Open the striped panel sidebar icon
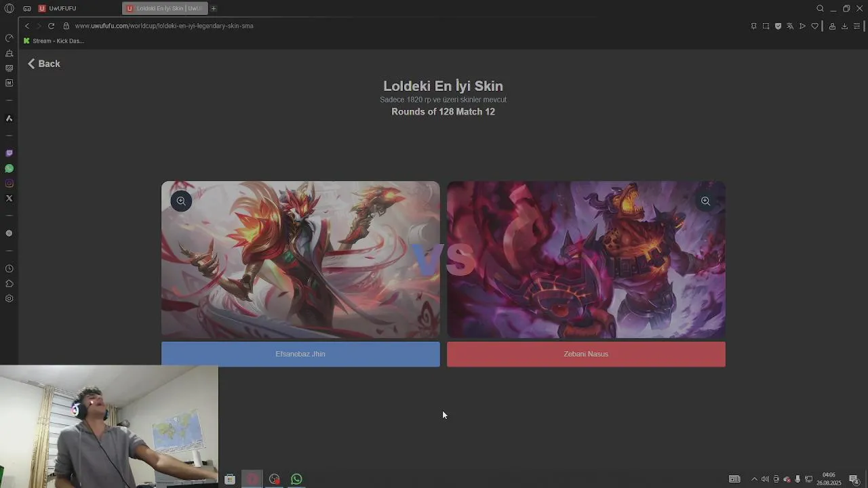This screenshot has height=488, width=868. pyautogui.click(x=9, y=68)
